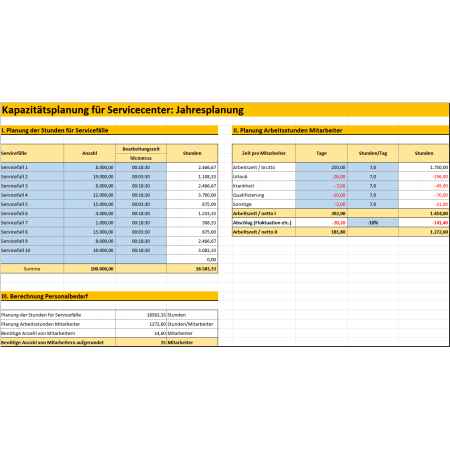Click the Summe Stunden total '18.583,33'

(x=192, y=269)
